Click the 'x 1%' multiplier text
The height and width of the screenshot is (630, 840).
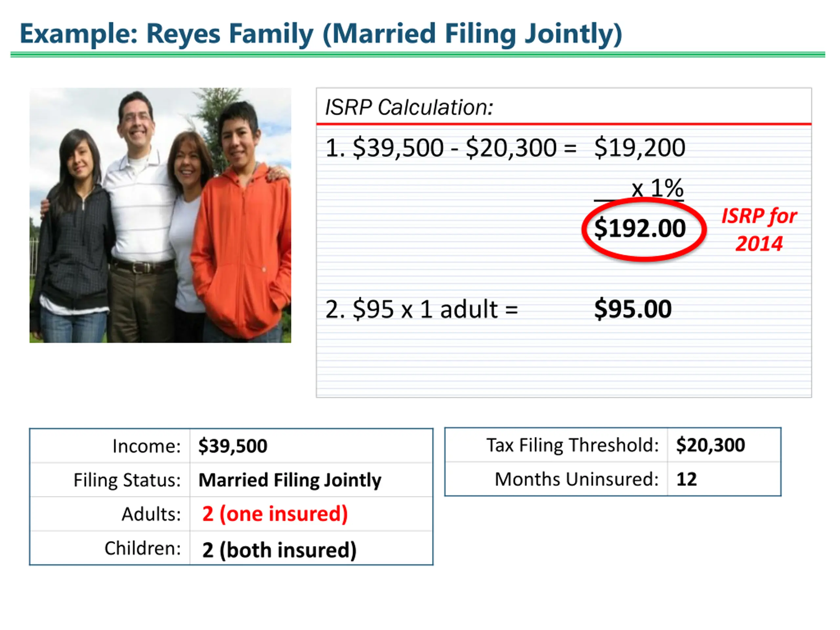coord(657,188)
